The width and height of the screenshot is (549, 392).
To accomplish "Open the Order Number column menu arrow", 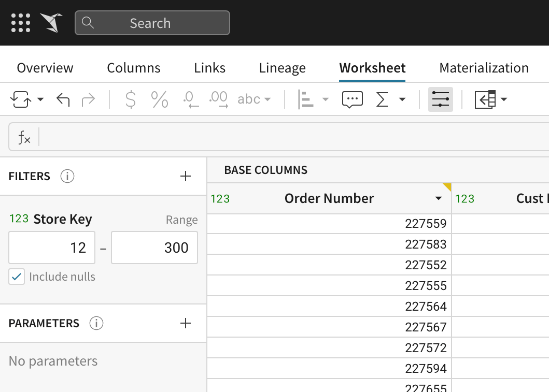I will pos(439,198).
